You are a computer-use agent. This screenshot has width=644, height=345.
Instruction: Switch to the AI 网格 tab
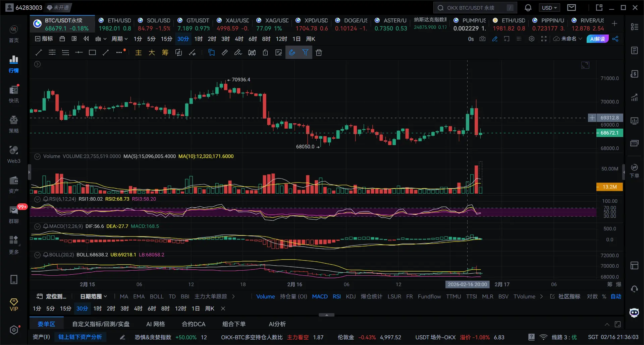click(x=156, y=324)
